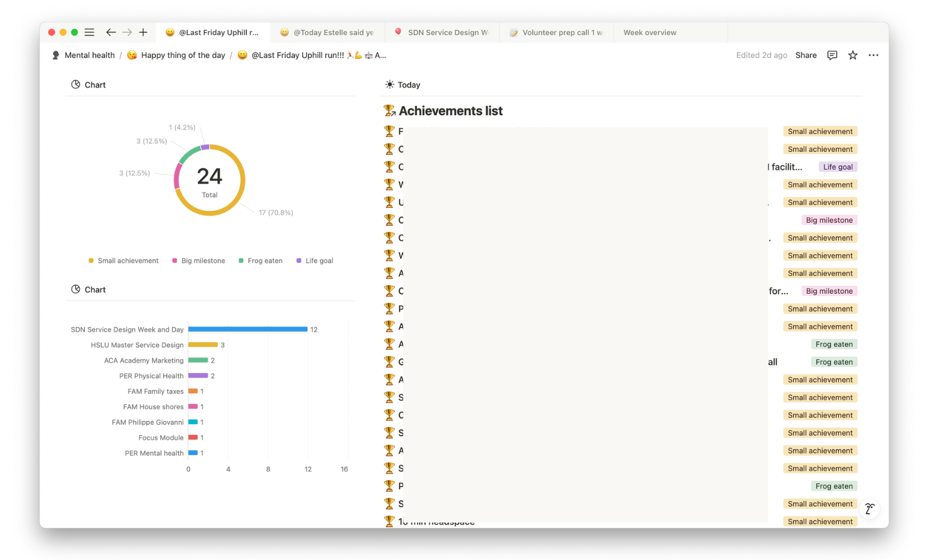Open Happy thing of the day breadcrumb
The width and height of the screenshot is (933, 560).
point(182,56)
